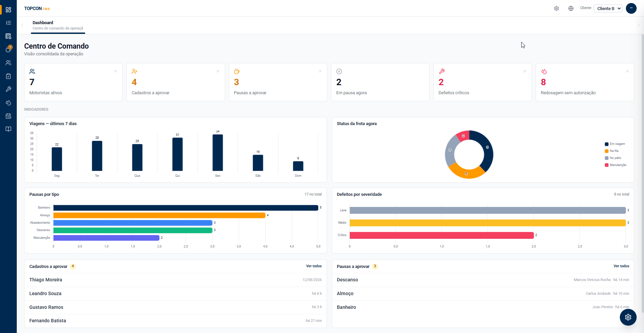Toggle the Em viagem legend swatch
This screenshot has width=644, height=333.
[606, 144]
